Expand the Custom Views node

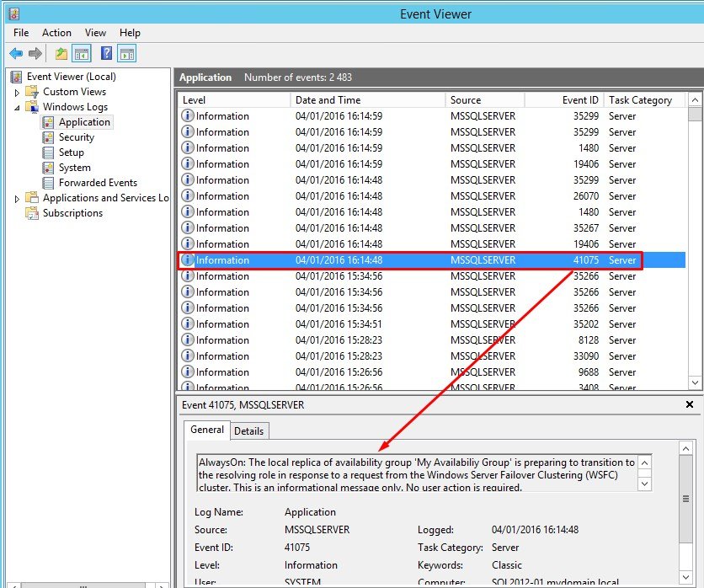coord(17,92)
